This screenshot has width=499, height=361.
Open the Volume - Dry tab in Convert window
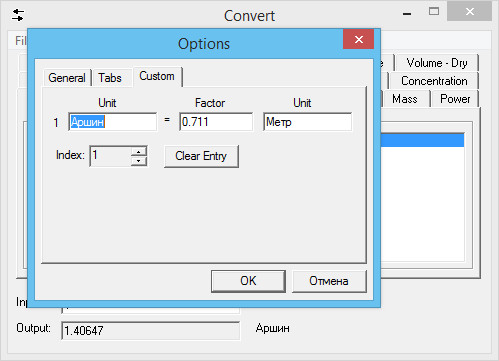[x=437, y=63]
